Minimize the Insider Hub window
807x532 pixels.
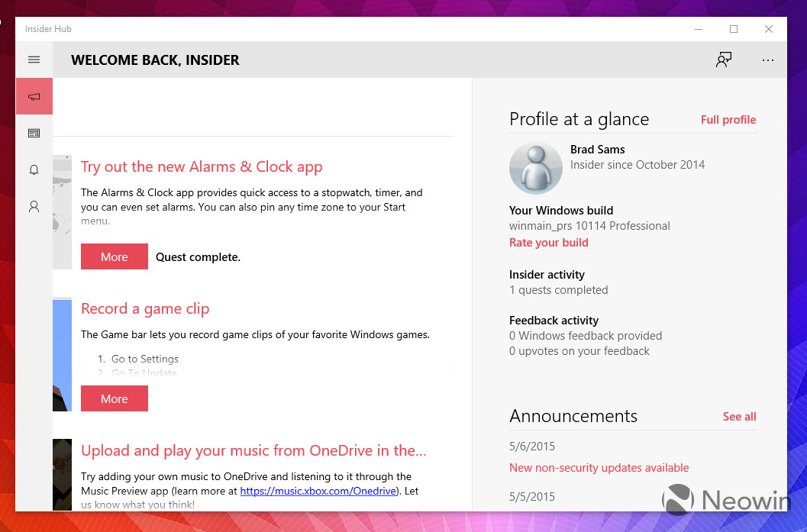point(699,29)
